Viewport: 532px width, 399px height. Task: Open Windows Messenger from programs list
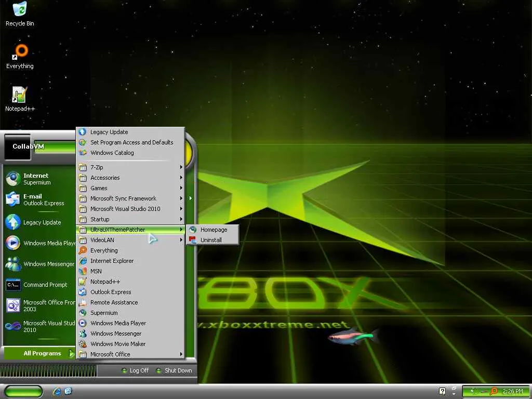click(130, 334)
